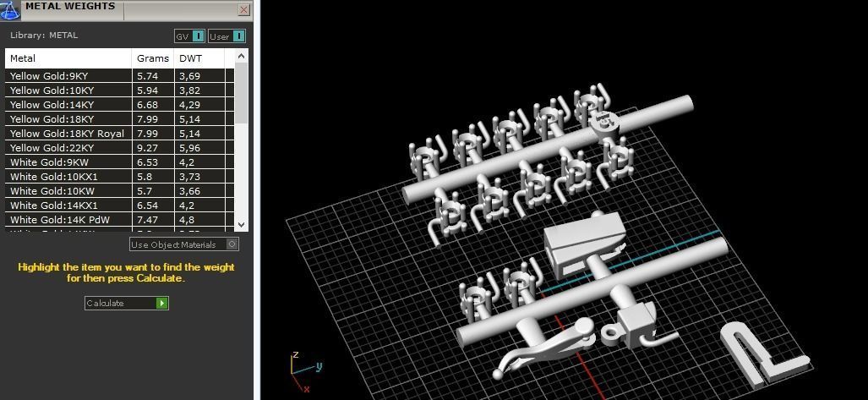Click the 5,96 DWT cell

click(x=199, y=148)
